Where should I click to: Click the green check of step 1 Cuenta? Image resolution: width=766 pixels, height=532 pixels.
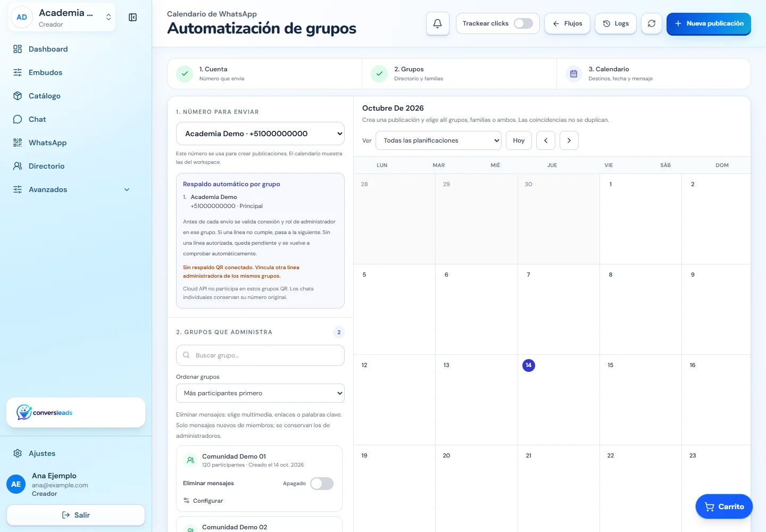[185, 74]
